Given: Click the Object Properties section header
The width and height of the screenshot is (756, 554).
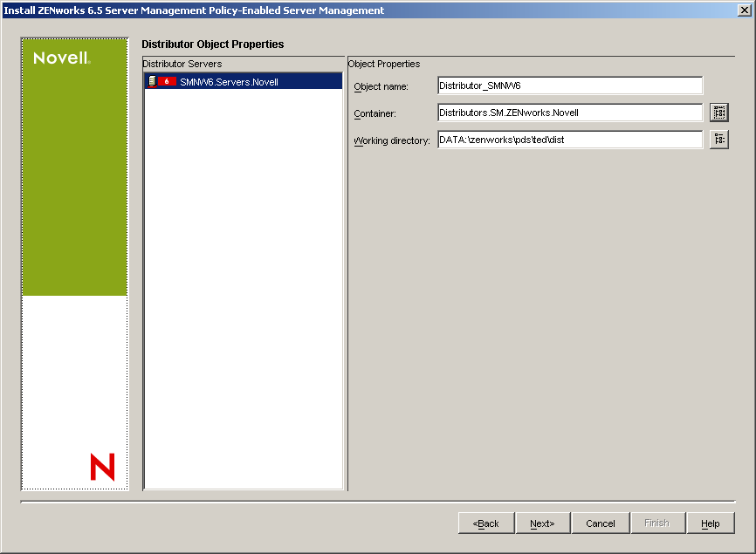Looking at the screenshot, I should click(375, 63).
